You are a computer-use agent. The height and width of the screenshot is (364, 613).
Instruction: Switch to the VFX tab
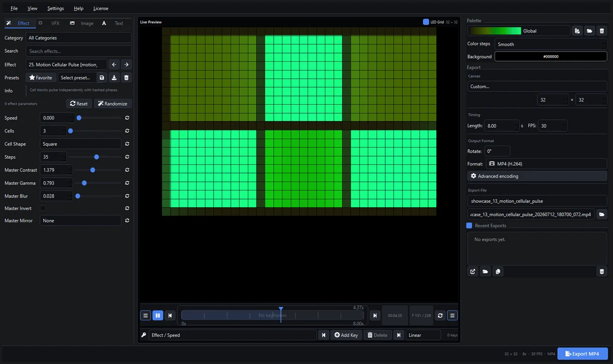pos(55,23)
